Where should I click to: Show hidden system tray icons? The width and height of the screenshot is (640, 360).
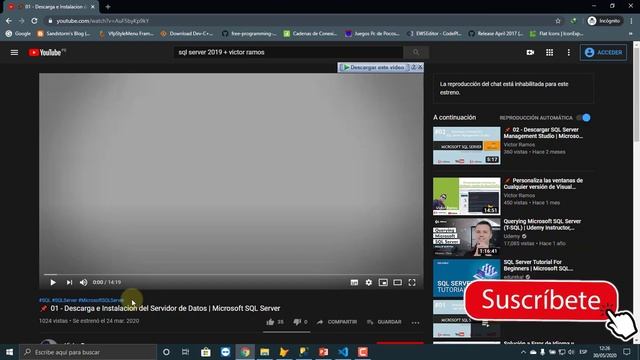(x=523, y=352)
